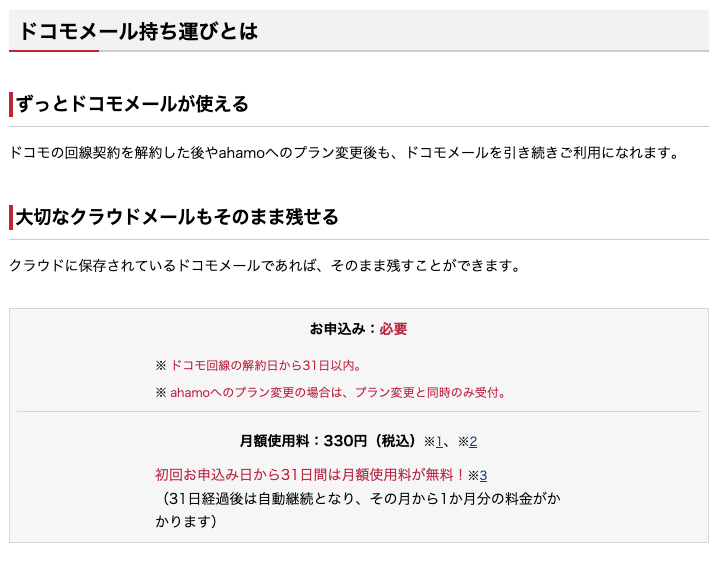Click the 月額使用料:330円(税込) text
723x564 pixels.
pyautogui.click(x=328, y=441)
